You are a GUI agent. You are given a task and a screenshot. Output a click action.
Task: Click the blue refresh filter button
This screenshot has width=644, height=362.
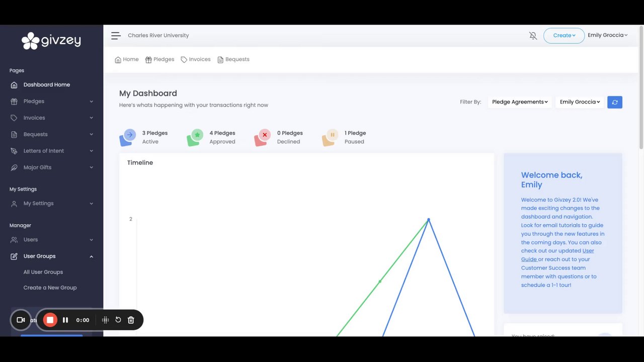(615, 102)
